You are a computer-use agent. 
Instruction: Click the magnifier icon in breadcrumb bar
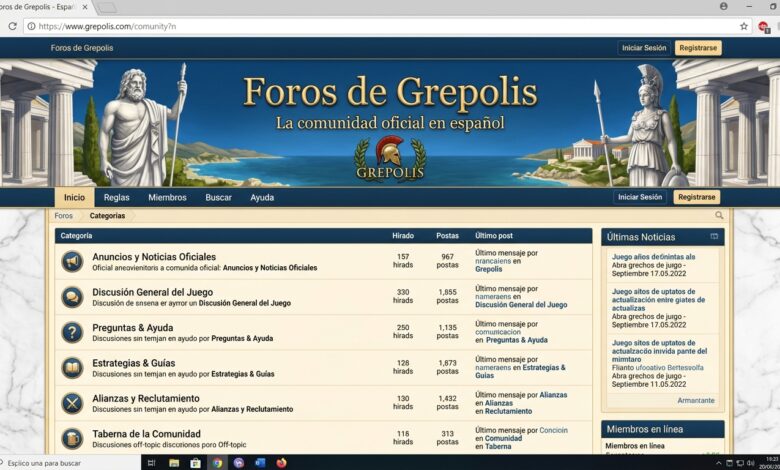tap(719, 215)
